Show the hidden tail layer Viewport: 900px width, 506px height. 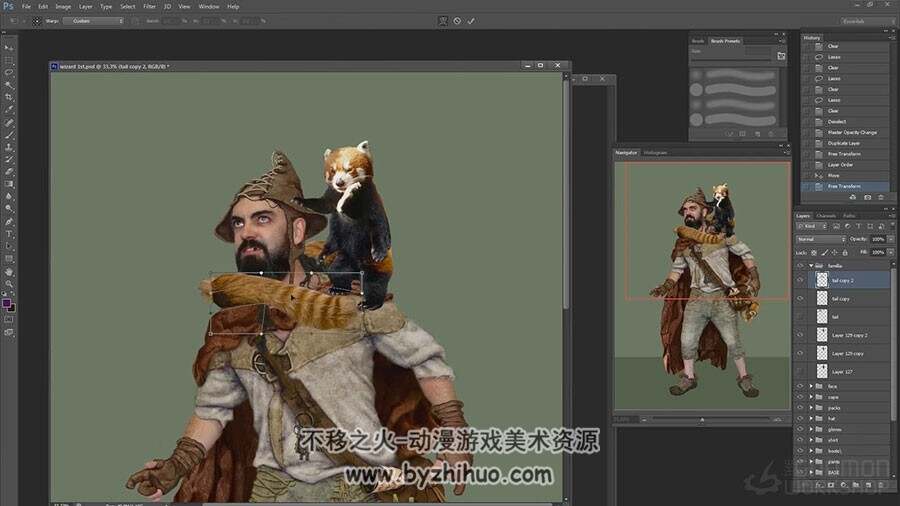(x=800, y=317)
